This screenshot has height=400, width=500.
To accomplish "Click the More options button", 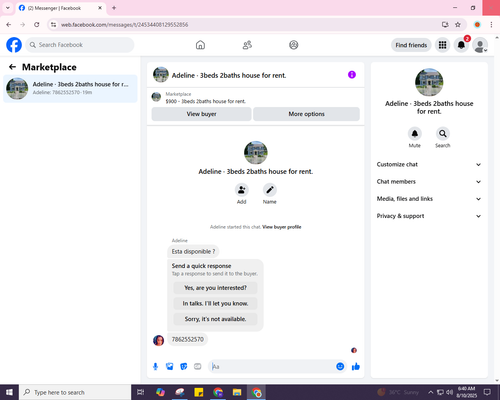I will [x=306, y=114].
